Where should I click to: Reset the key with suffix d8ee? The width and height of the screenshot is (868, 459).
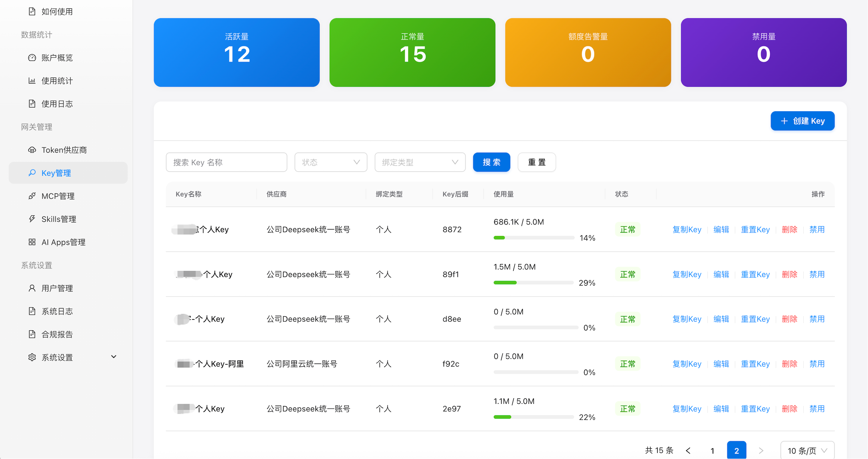tap(755, 319)
